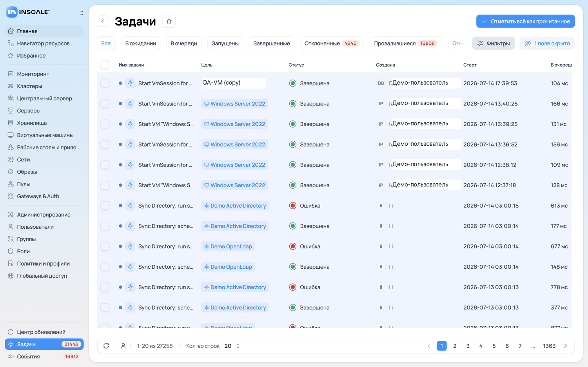Screen dimensions: 588x367
Task: Go back with the arrow next to Задачи
Action: point(103,21)
